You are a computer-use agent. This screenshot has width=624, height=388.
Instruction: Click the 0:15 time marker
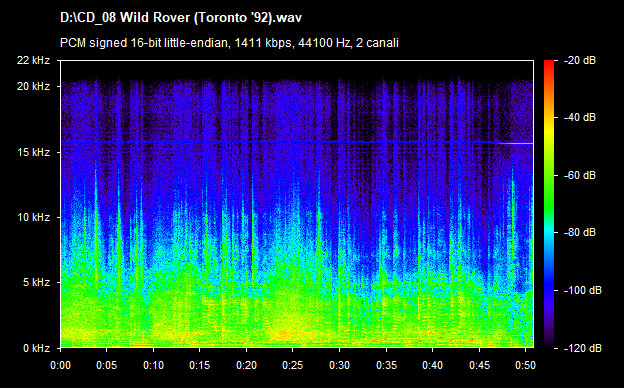200,365
